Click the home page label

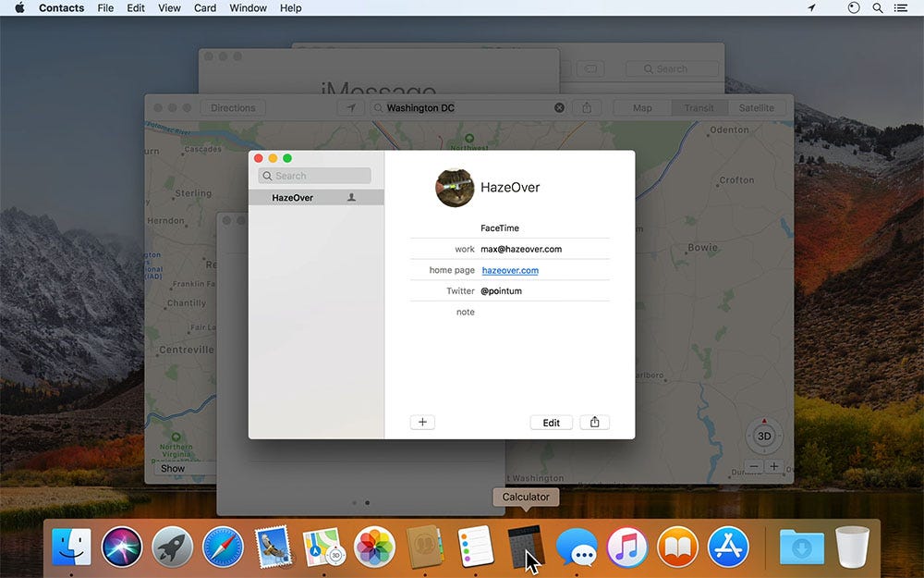[x=452, y=270]
